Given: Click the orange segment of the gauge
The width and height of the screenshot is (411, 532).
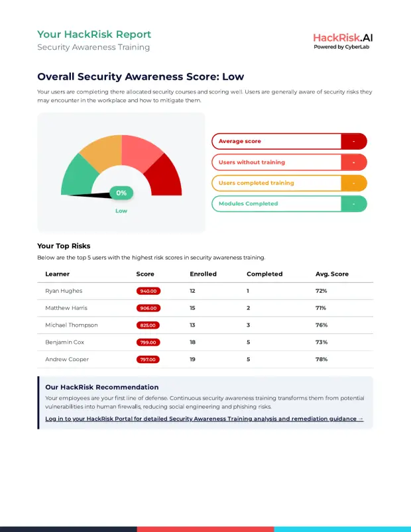Looking at the screenshot, I should 103,152.
